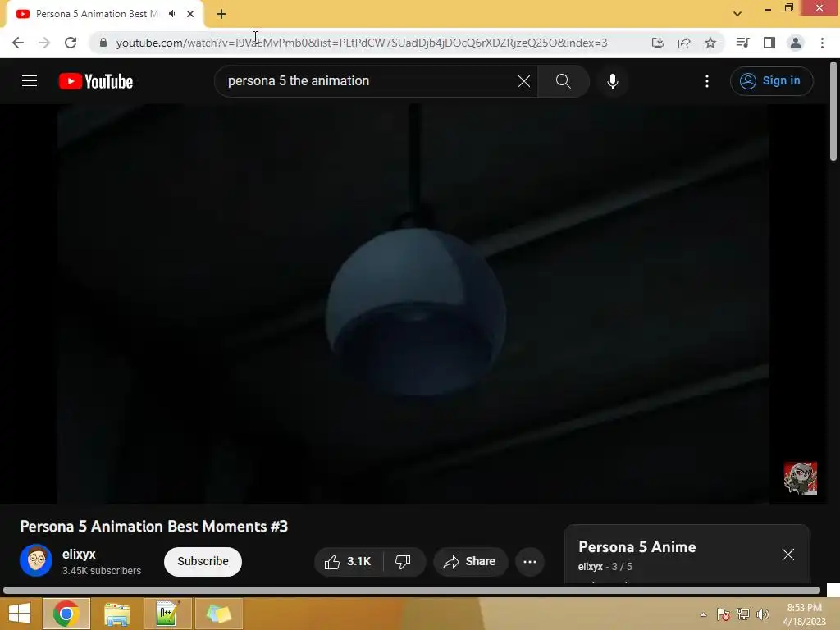This screenshot has height=630, width=840.
Task: Bookmark this tab with star icon
Action: tap(710, 43)
